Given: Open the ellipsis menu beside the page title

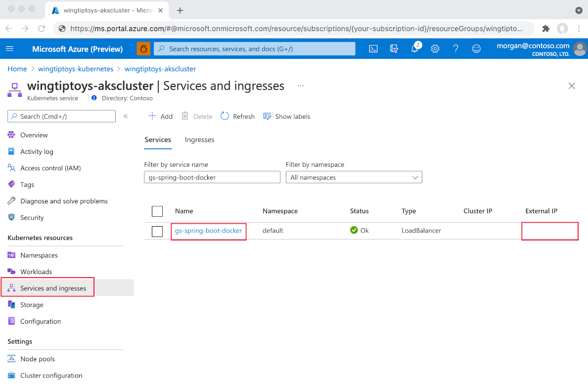Looking at the screenshot, I should click(300, 86).
